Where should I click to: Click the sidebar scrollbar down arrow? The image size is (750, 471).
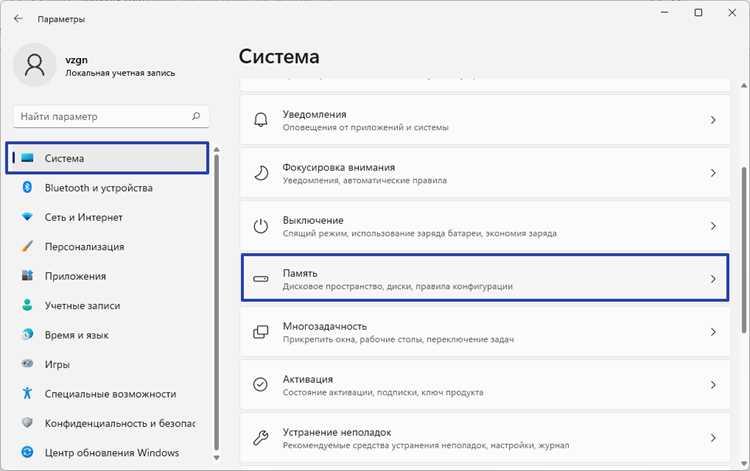(x=216, y=458)
